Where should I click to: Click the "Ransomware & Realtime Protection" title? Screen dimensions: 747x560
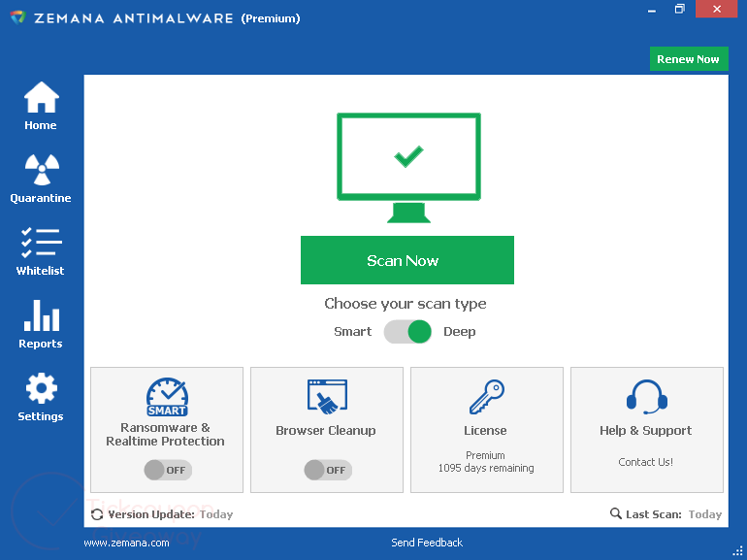click(165, 434)
